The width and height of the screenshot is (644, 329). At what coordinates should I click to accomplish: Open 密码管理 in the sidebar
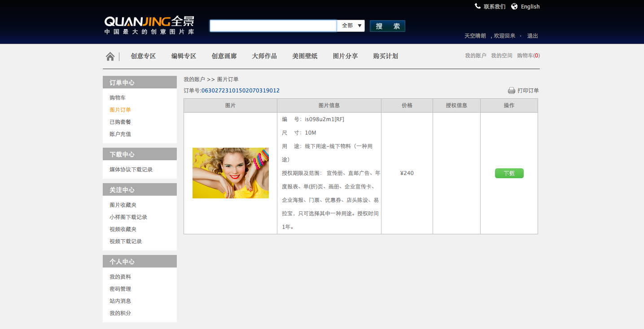click(120, 289)
